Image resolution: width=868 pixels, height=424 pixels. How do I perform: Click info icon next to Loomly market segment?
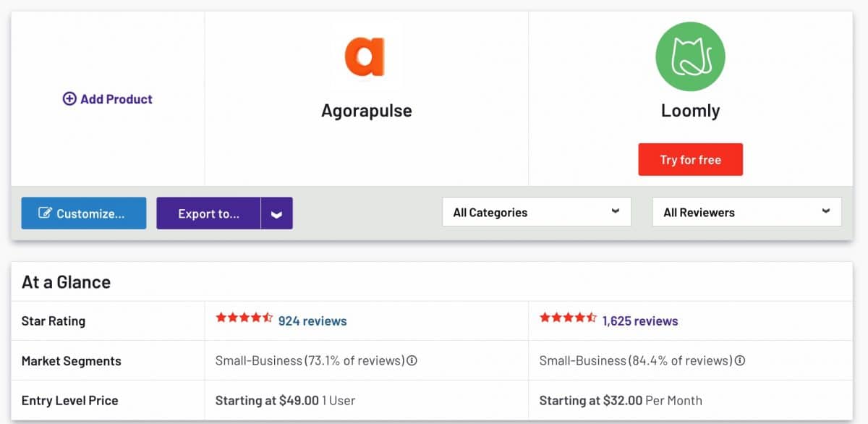point(740,360)
